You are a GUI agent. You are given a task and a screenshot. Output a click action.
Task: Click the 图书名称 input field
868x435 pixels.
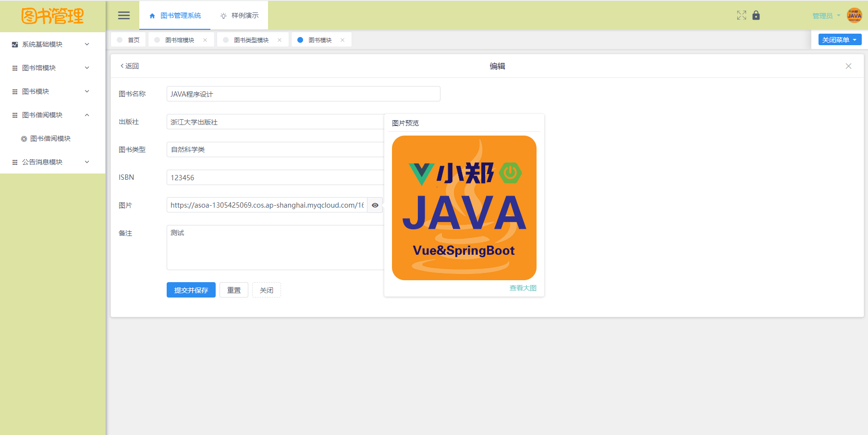click(x=303, y=94)
